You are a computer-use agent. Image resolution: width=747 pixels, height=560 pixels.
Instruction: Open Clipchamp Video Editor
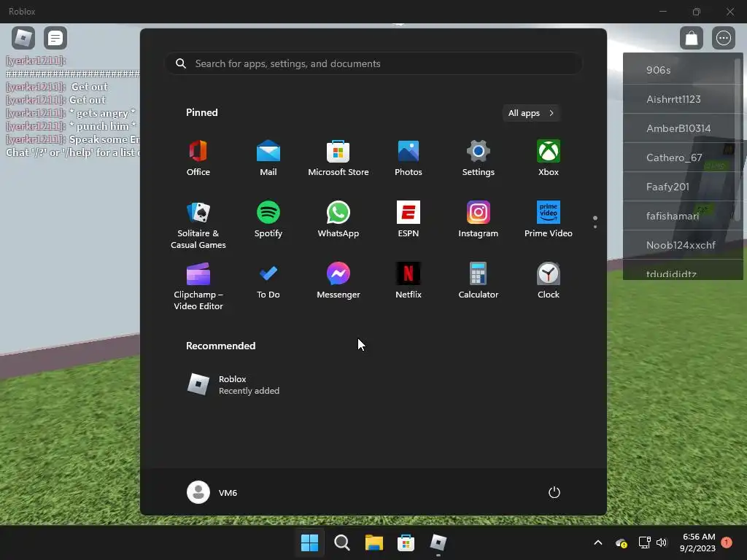point(198,286)
